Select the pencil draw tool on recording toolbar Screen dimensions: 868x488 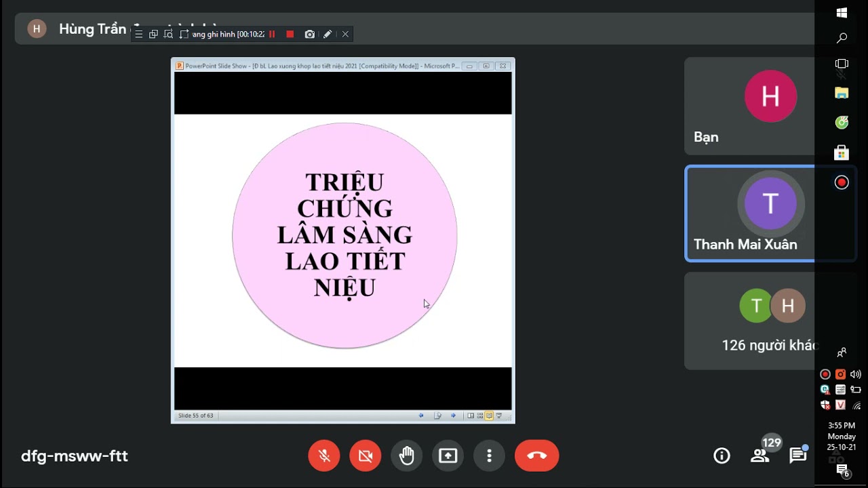[328, 34]
